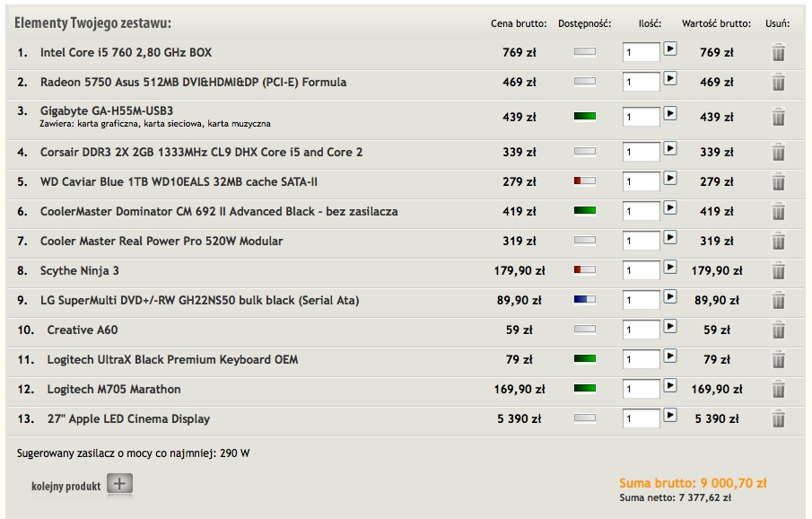
Task: Open CoolerMaster Dominator CM 692 II product
Action: coord(219,211)
